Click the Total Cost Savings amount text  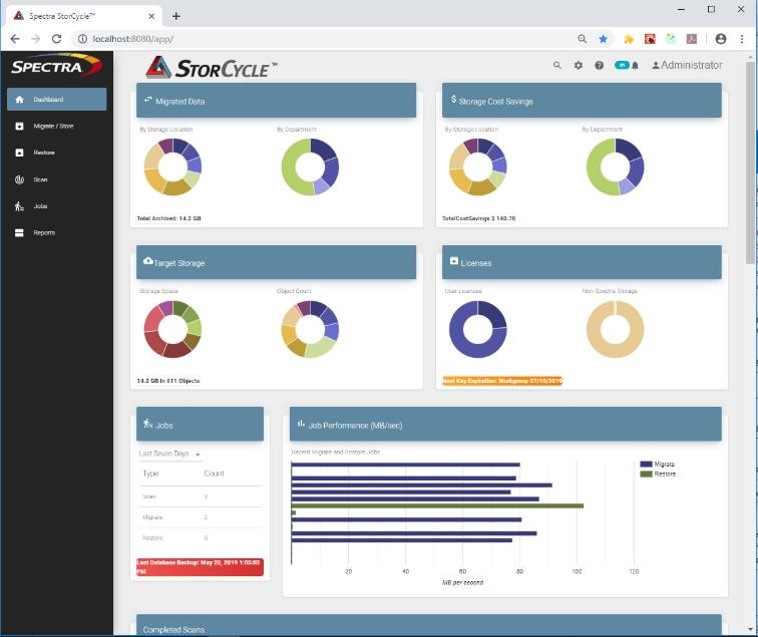pyautogui.click(x=479, y=218)
